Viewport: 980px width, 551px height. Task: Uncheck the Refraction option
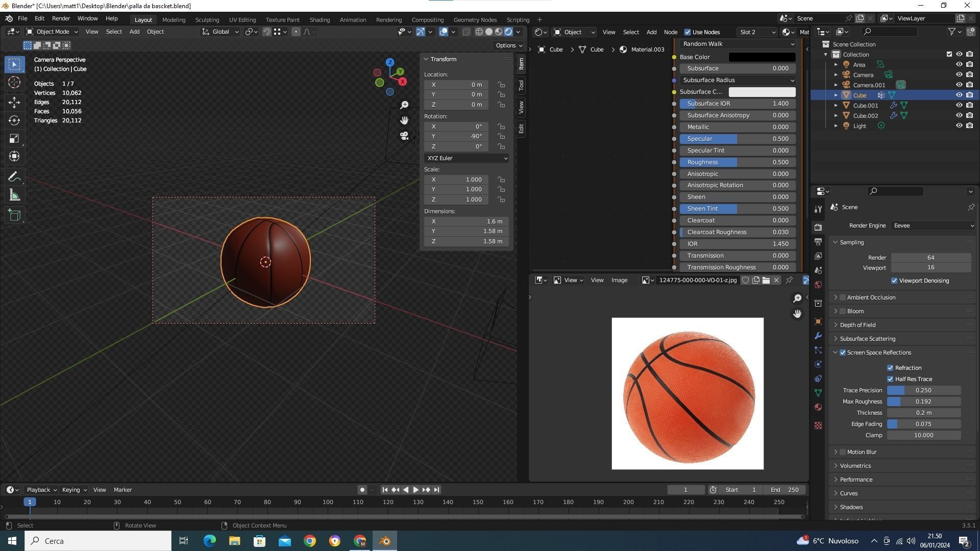click(x=890, y=368)
